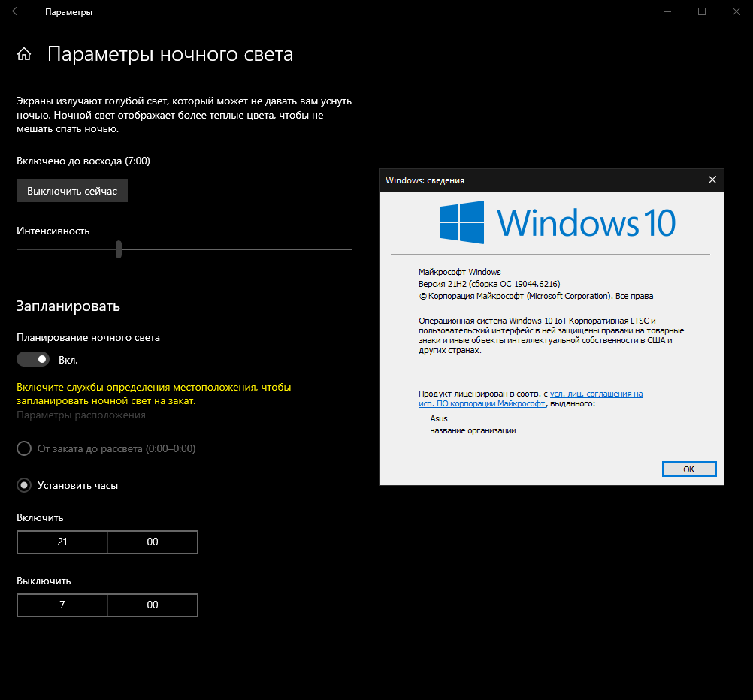This screenshot has height=700, width=753.
Task: Click OK in Windows: сведения dialog
Action: coord(689,469)
